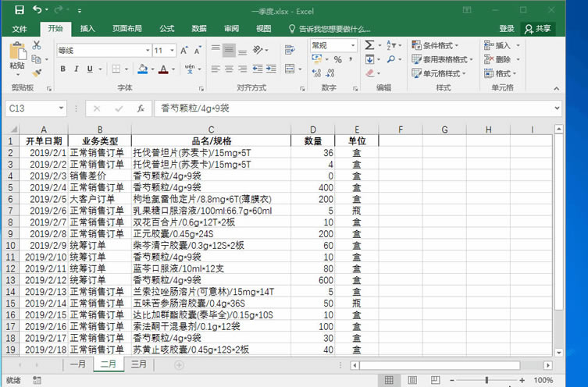Switch to the 数据 ribbon tab
This screenshot has height=387, width=588.
[199, 29]
